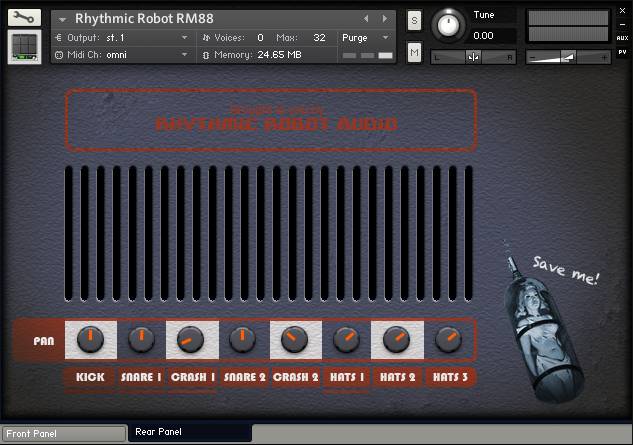The image size is (633, 445).
Task: Click the Hats 3 pan knob
Action: pos(448,340)
